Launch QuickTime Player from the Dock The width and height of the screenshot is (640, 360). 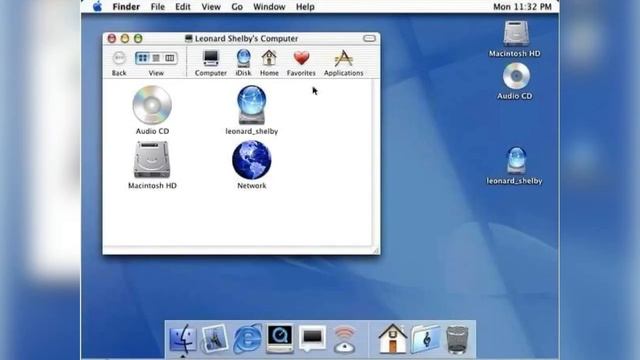click(x=280, y=338)
